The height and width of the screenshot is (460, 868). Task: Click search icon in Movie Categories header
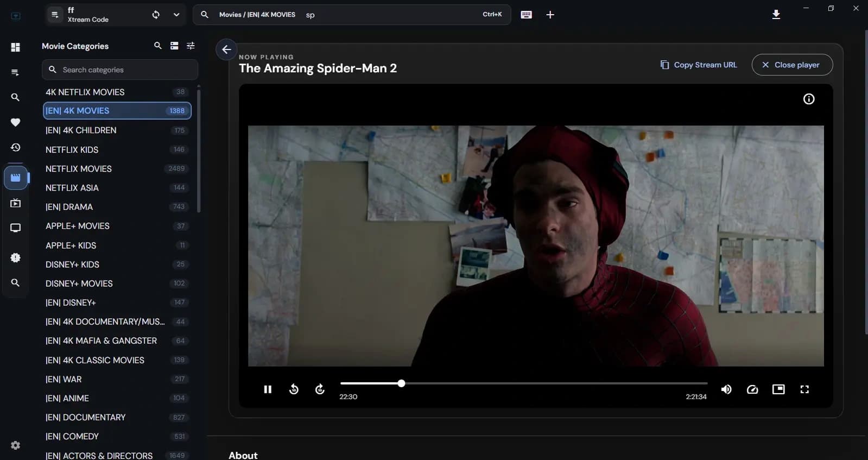157,46
